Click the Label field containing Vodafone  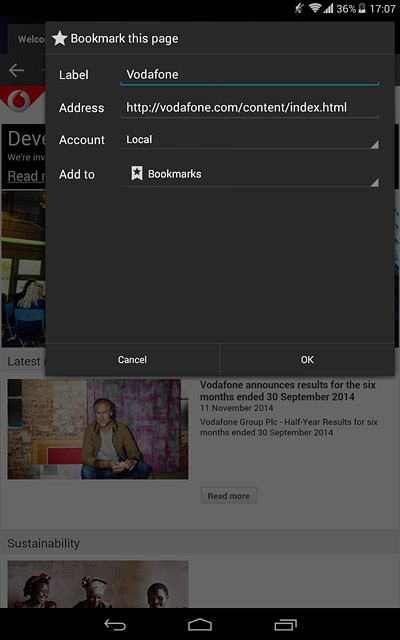click(250, 75)
